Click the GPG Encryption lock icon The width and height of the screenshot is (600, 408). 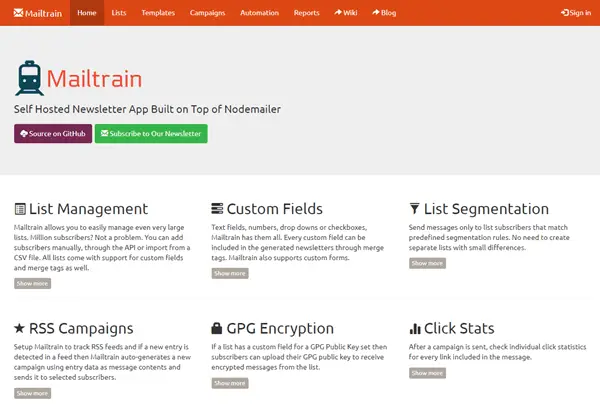tap(217, 328)
